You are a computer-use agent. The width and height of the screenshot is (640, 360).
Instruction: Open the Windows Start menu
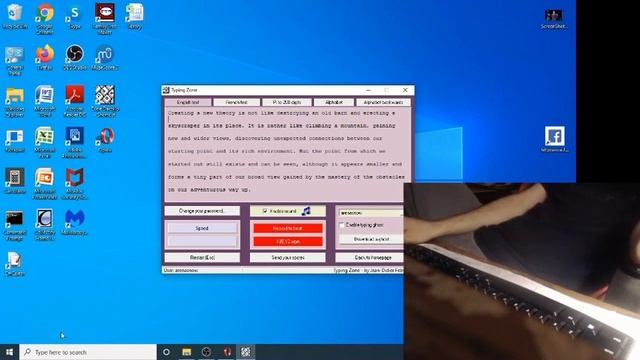point(9,352)
